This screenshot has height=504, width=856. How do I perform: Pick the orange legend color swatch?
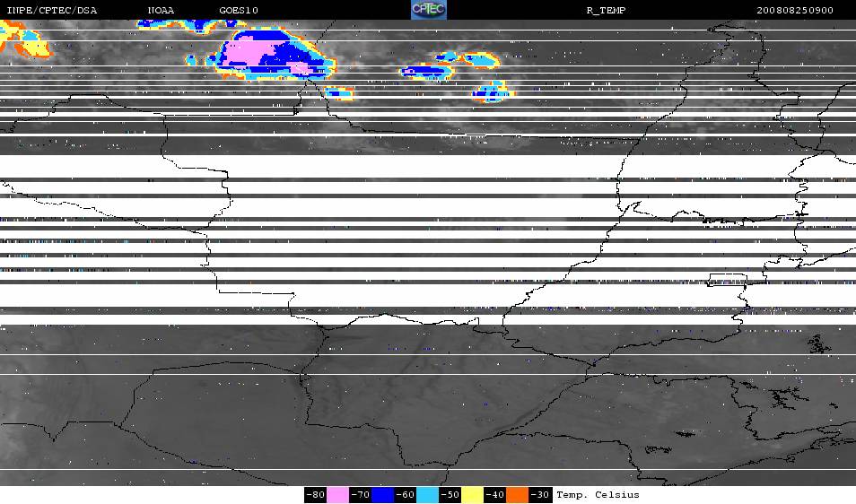pyautogui.click(x=517, y=495)
